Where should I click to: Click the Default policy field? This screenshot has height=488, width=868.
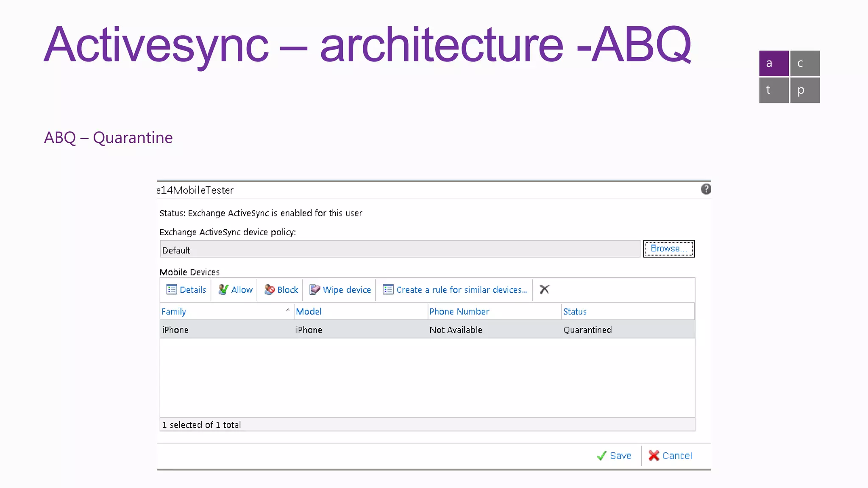(400, 249)
